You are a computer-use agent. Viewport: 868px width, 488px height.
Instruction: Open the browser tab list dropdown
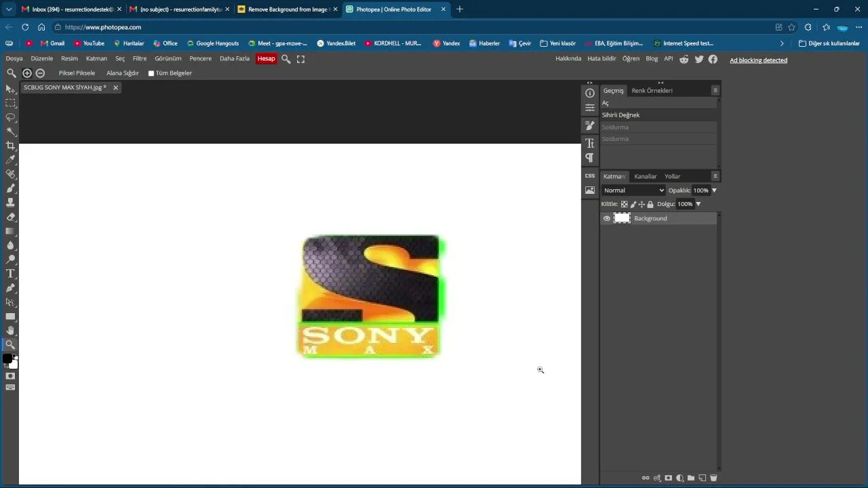[9, 9]
